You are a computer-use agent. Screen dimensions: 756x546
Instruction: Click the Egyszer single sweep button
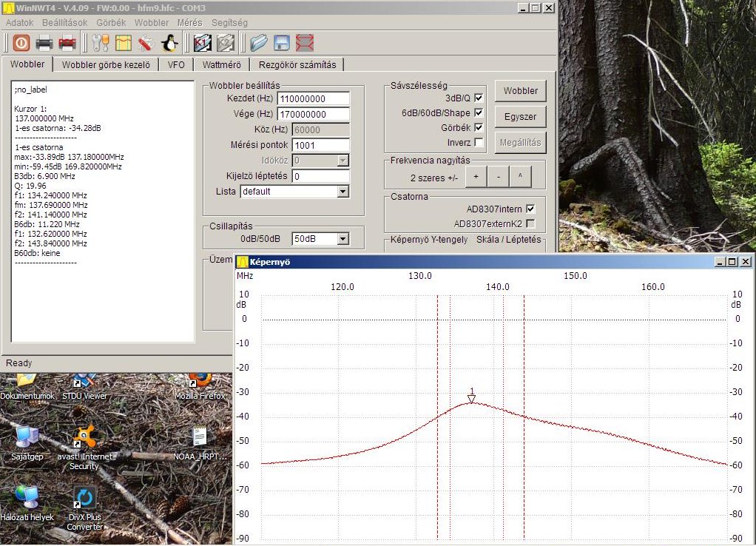pos(520,116)
